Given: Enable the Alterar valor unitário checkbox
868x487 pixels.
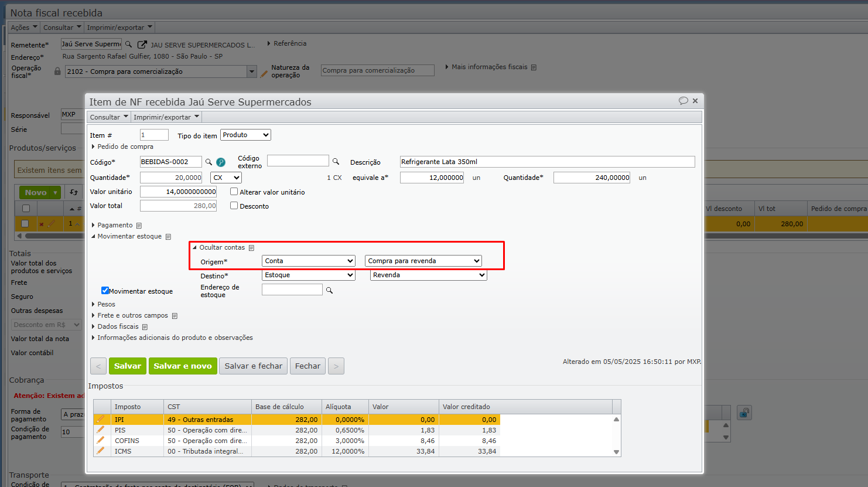Looking at the screenshot, I should [x=234, y=192].
